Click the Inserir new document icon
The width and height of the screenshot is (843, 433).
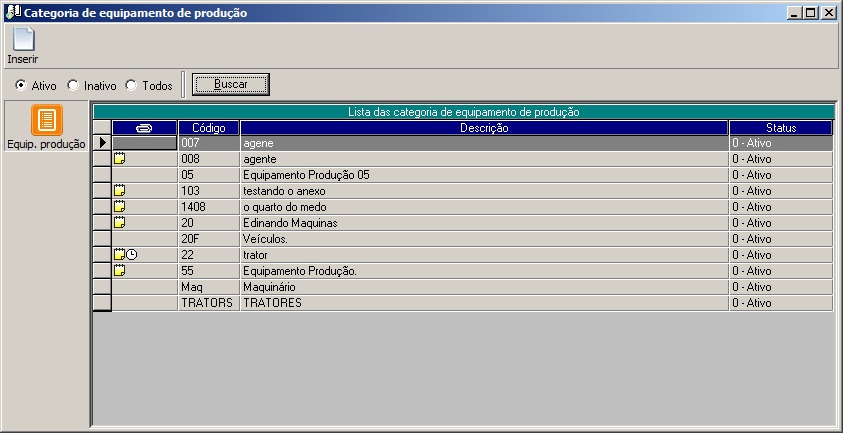click(23, 39)
